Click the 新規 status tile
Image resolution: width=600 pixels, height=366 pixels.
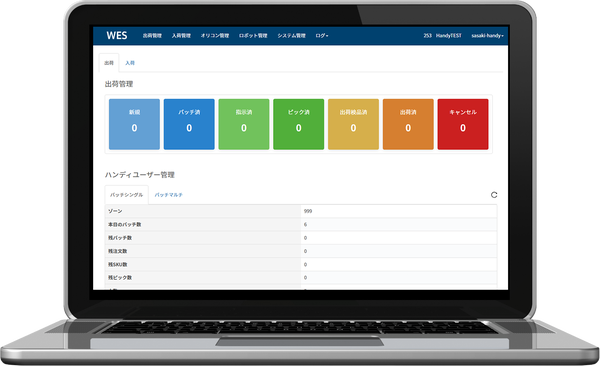[134, 124]
